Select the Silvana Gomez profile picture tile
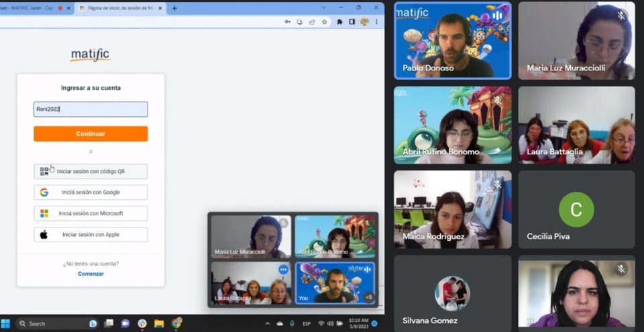 click(x=453, y=293)
